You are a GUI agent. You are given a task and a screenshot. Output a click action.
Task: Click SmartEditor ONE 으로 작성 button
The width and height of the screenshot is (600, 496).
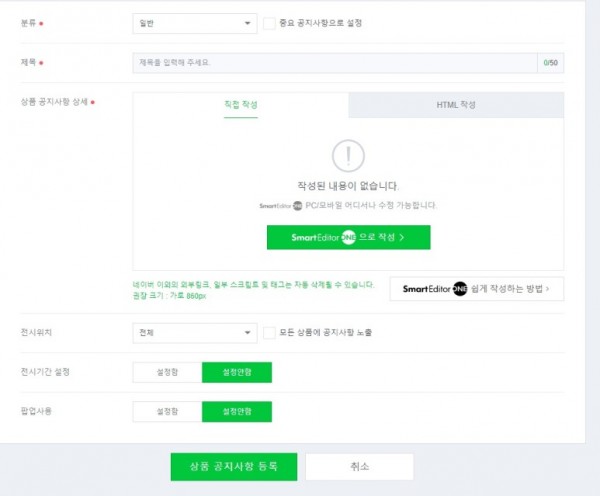349,237
